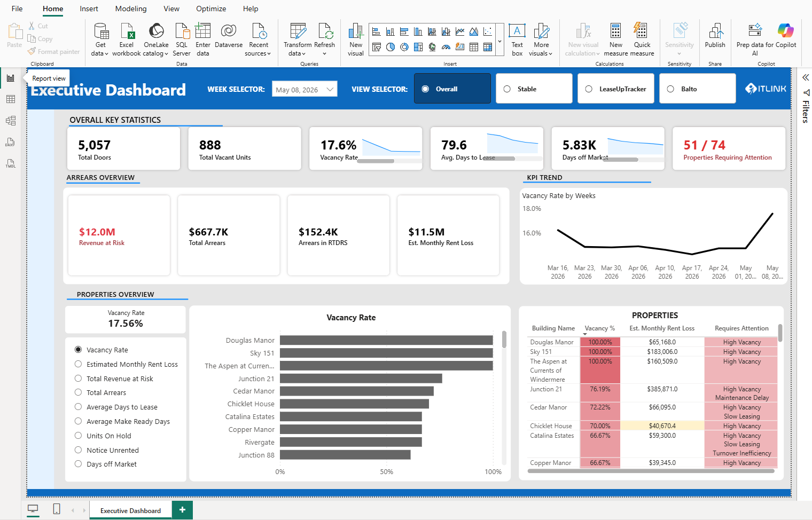Viewport: 812px width, 520px height.
Task: Insert a slicer visual from gallery
Action: [x=377, y=47]
